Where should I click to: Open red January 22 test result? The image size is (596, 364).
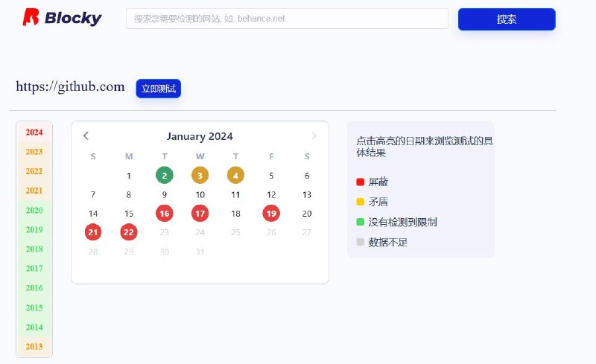[129, 232]
